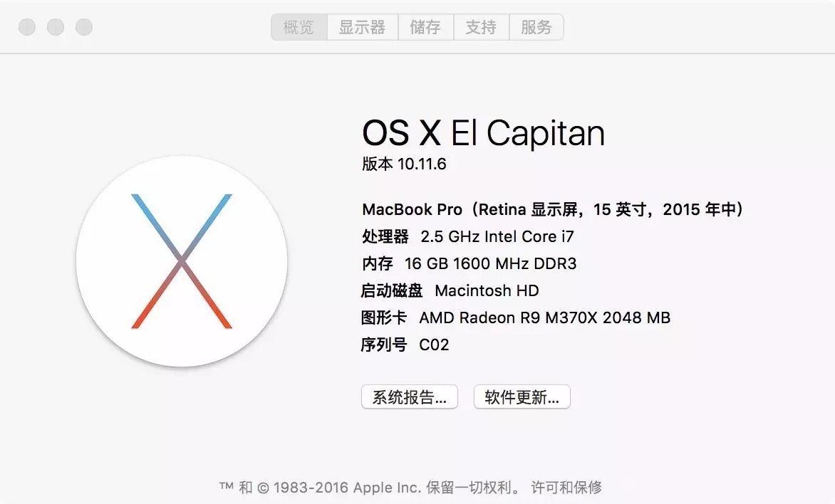835x504 pixels.
Task: Open the 显示器 tab
Action: point(362,27)
